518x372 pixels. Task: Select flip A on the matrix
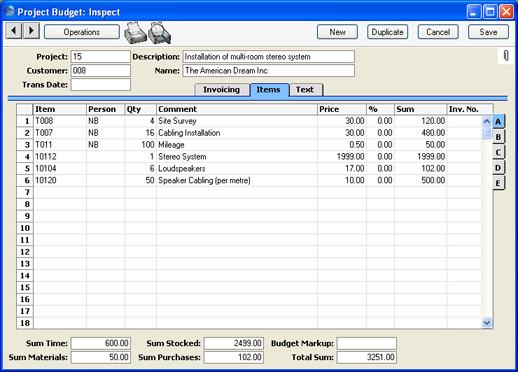click(x=498, y=121)
